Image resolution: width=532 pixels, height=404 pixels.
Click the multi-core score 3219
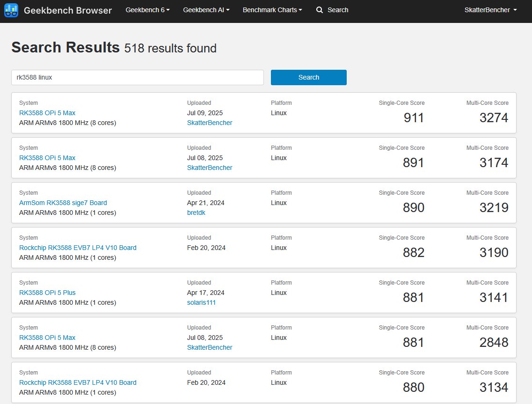coord(494,207)
